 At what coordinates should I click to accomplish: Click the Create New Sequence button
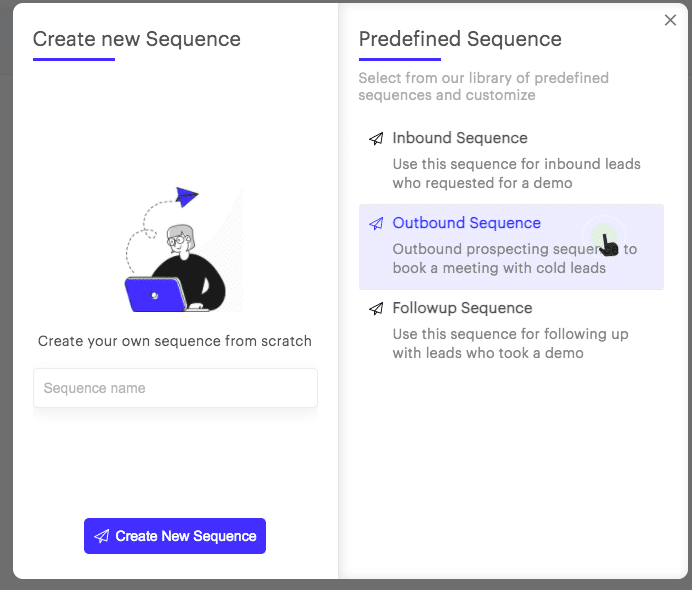(x=175, y=536)
